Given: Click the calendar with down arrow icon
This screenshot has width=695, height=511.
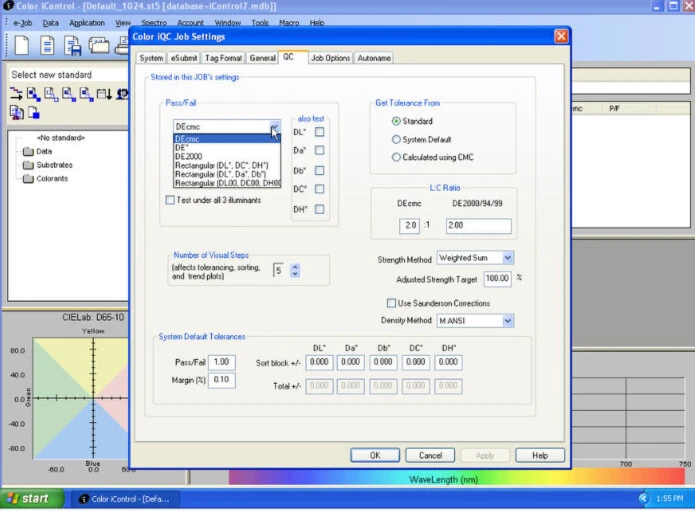Looking at the screenshot, I should point(105,94).
